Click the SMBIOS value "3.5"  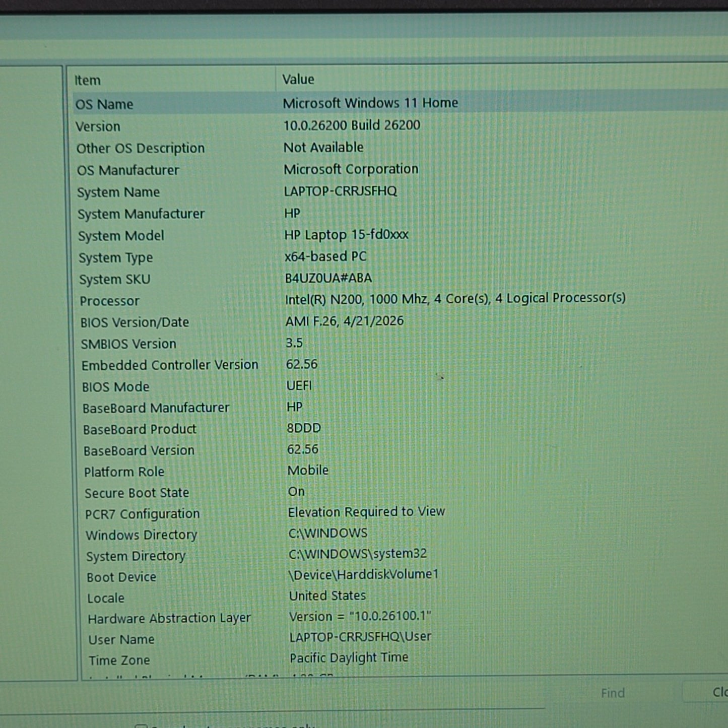pyautogui.click(x=294, y=343)
